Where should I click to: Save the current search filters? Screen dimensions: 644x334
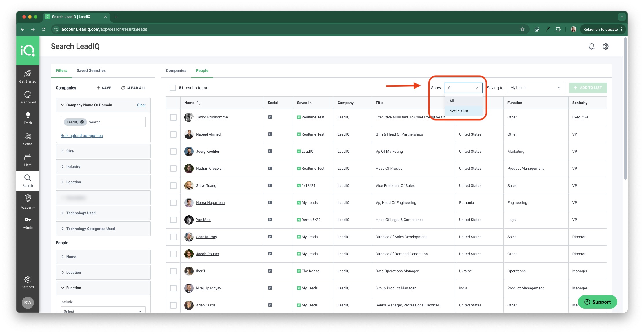(104, 88)
